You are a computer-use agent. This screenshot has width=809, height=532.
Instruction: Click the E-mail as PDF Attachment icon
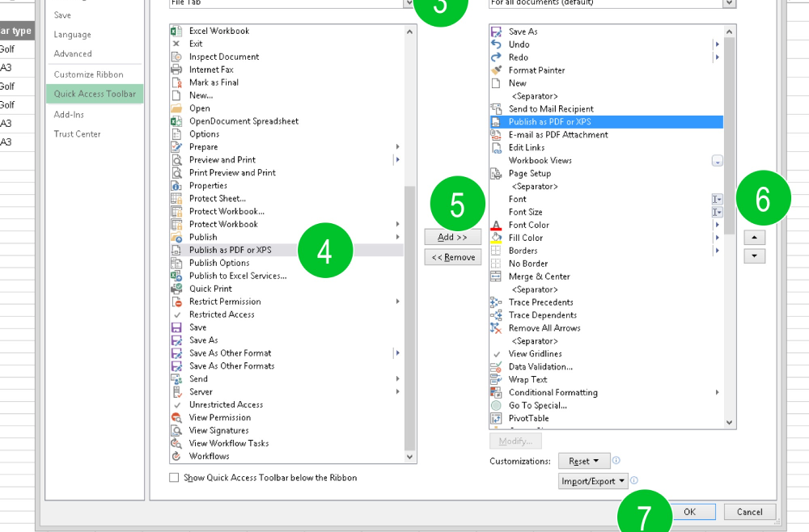click(496, 134)
